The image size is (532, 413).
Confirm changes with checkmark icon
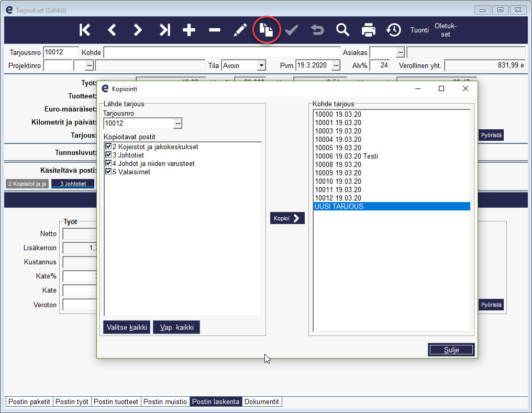(292, 30)
